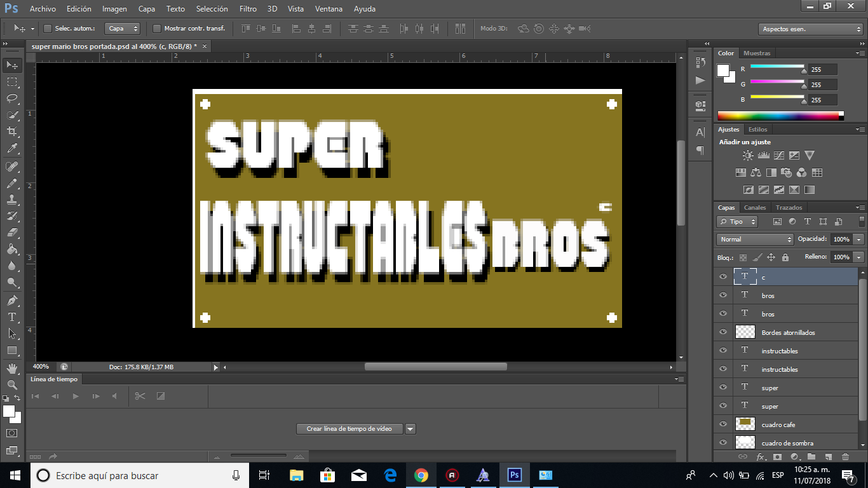Open the Opacidad slider arrow
The width and height of the screenshot is (868, 488).
click(859, 240)
